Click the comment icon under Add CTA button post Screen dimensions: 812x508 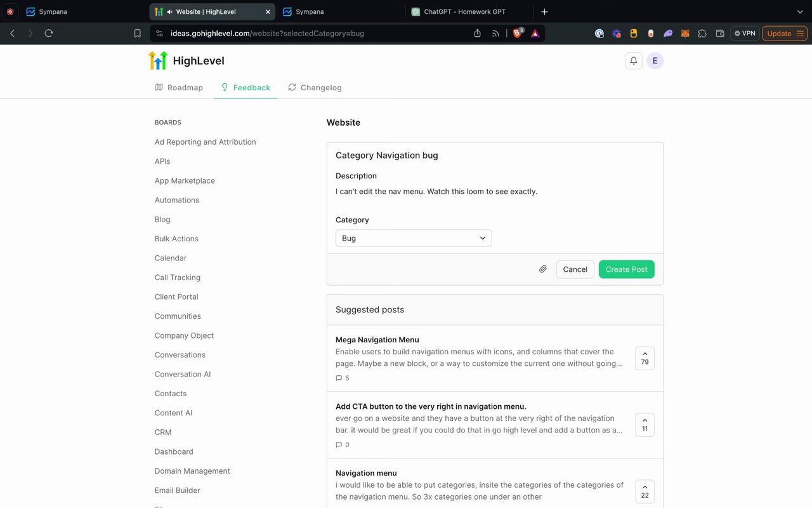339,444
